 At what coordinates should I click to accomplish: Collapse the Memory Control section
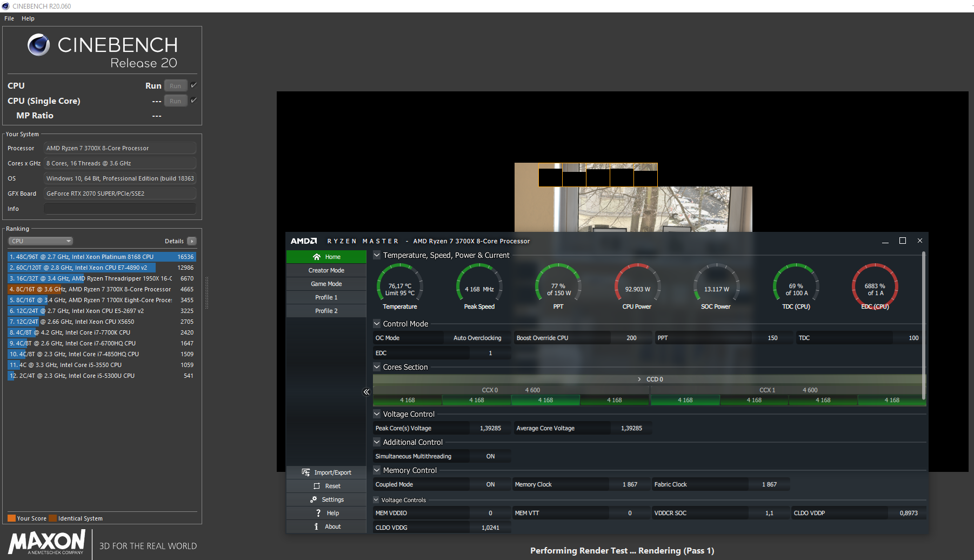[377, 470]
